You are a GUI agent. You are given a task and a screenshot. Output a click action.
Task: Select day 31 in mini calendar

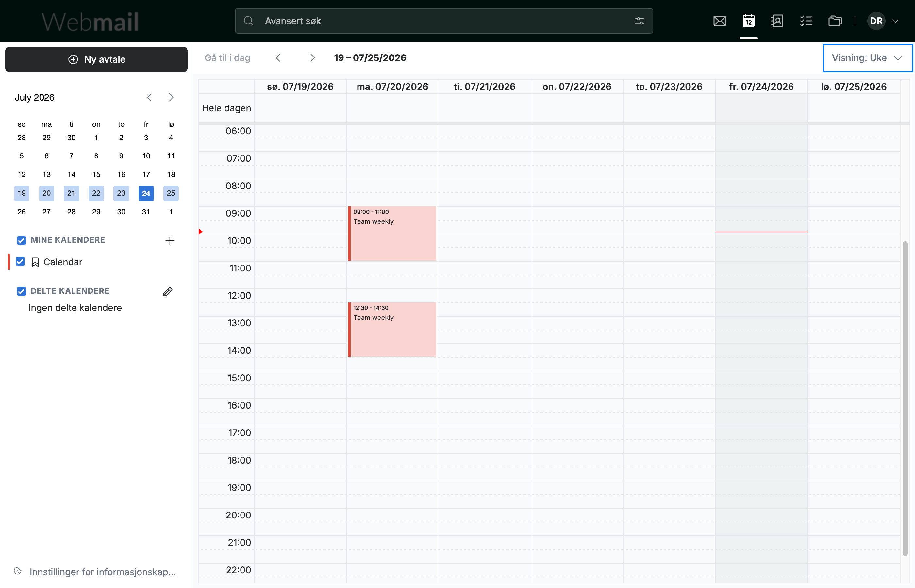146,212
